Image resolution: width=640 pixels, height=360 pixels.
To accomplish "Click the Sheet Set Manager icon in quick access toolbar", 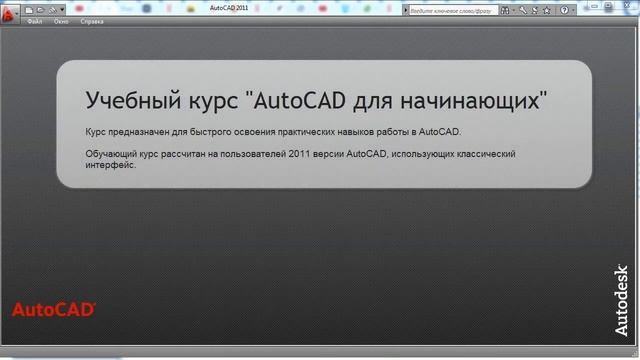I will point(52,10).
